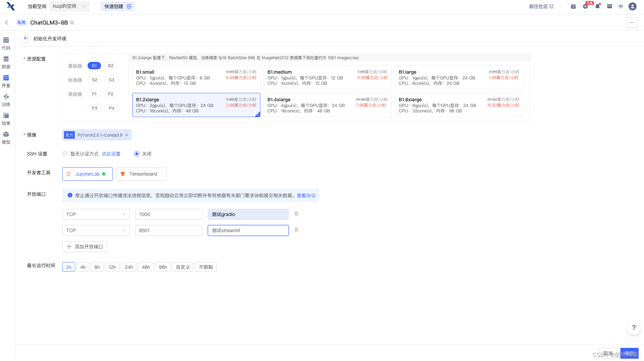Choose the B1.2xlarge resource card
Screen dimensions: 644x361
click(x=196, y=105)
